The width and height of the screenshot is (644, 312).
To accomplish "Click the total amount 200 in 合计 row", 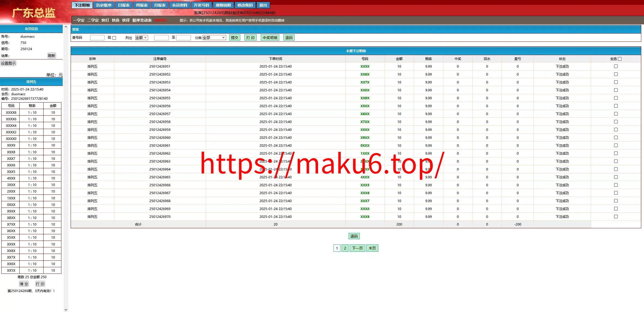I will (x=399, y=224).
